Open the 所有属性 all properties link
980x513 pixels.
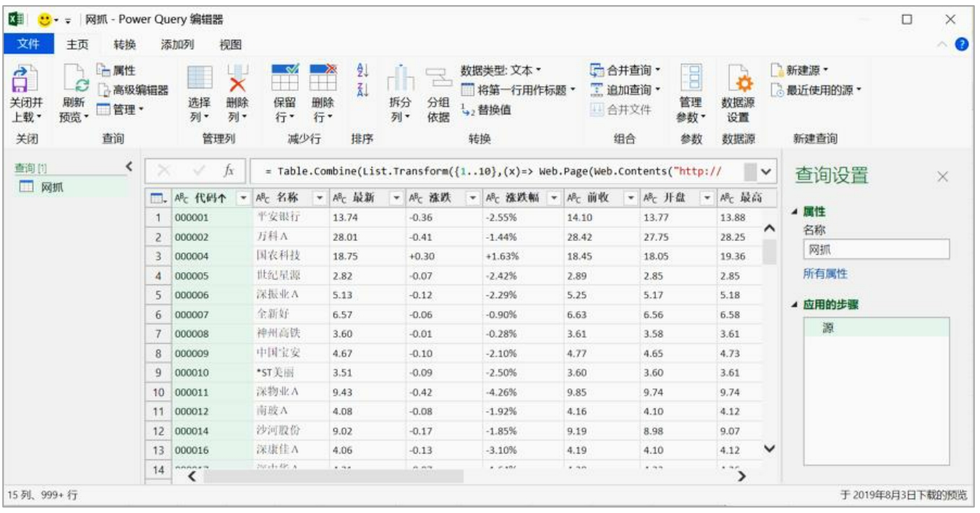point(825,274)
